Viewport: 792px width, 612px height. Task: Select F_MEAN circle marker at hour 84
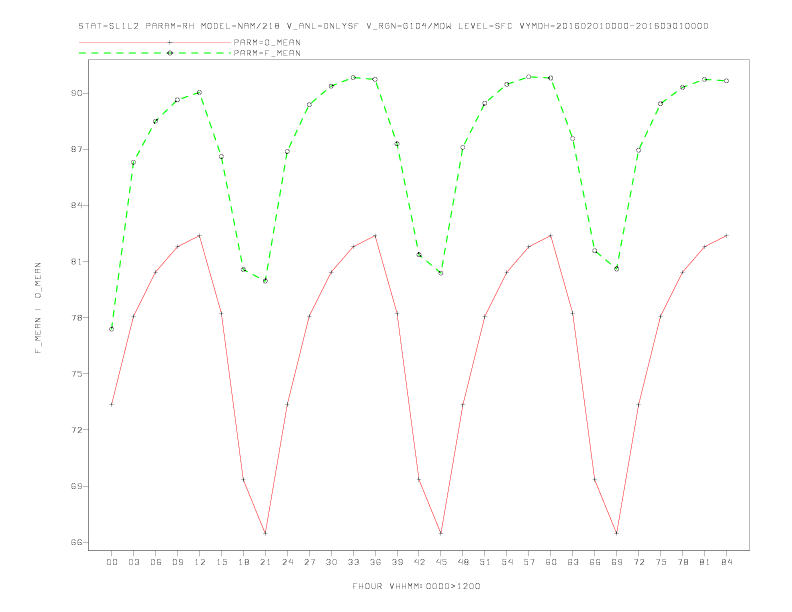[726, 81]
